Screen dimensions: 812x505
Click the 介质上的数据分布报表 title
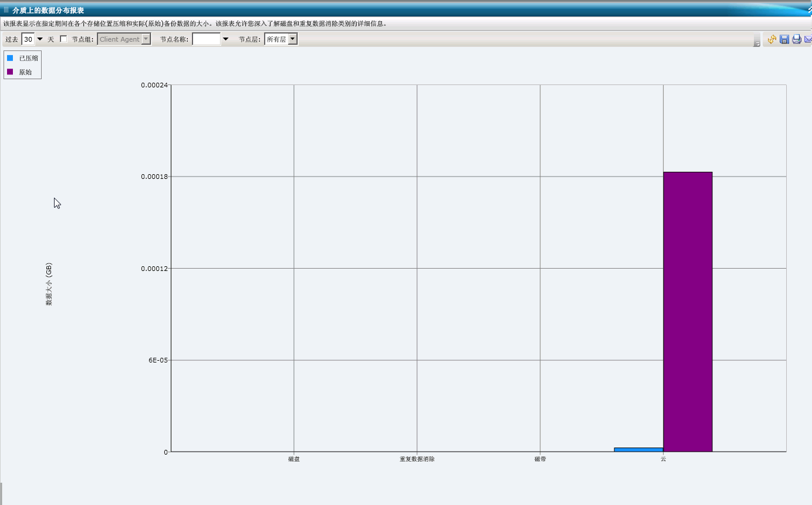coord(48,10)
